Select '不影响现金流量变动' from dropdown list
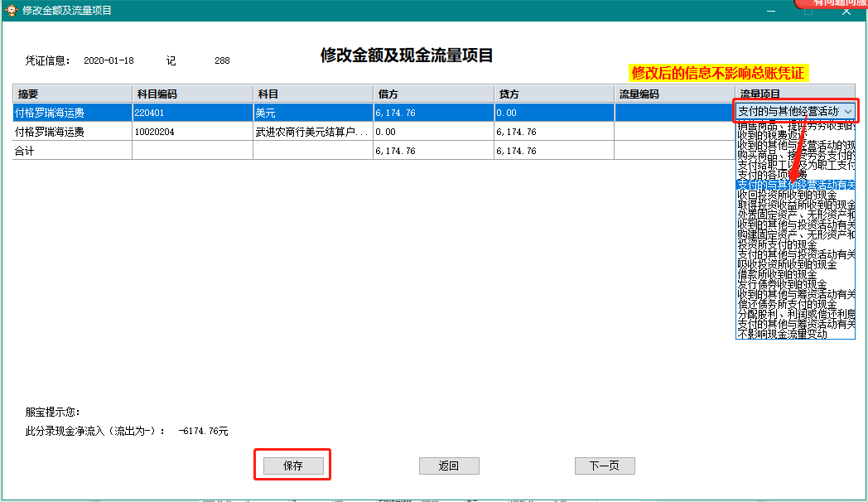This screenshot has width=868, height=502. (x=782, y=334)
